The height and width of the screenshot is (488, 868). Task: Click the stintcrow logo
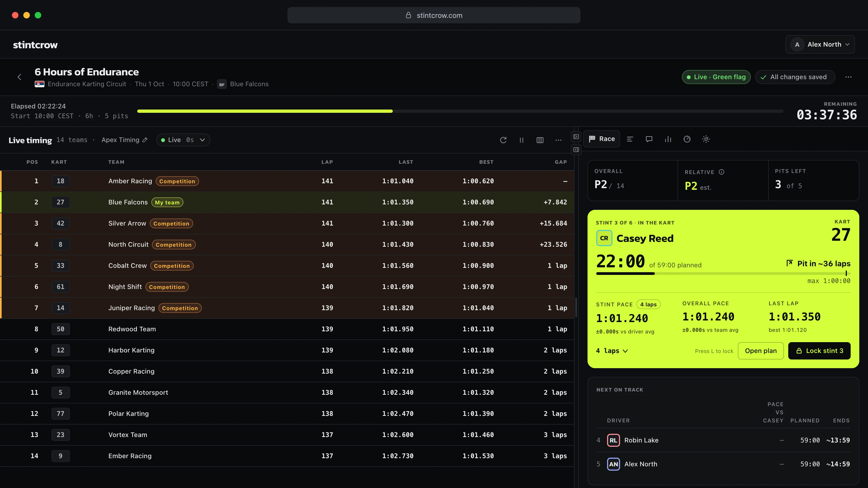coord(35,45)
